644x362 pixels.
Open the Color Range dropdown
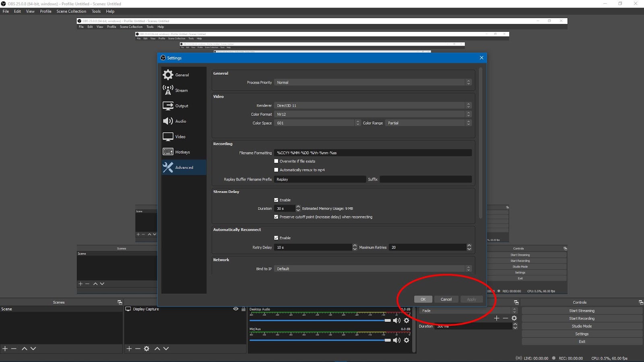pos(428,123)
